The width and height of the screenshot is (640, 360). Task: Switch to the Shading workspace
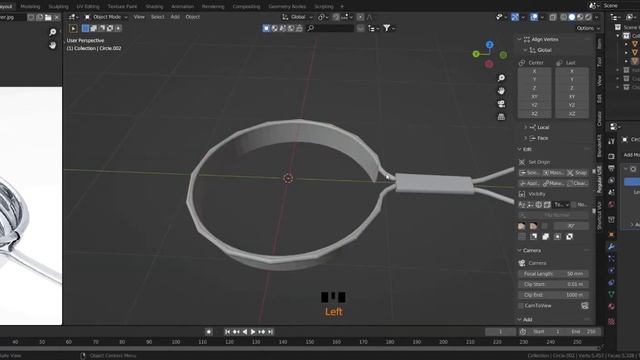[x=154, y=6]
